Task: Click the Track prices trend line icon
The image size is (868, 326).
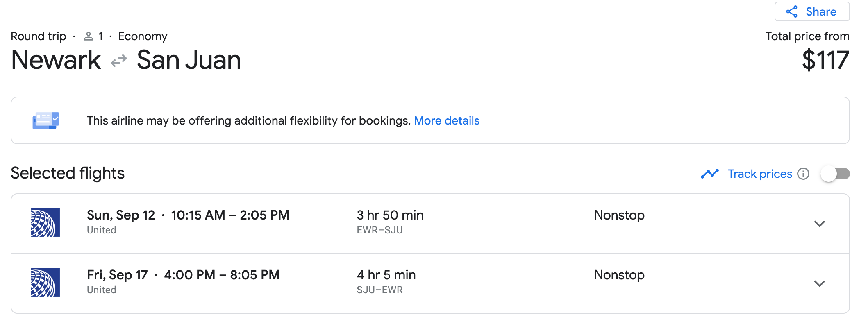Action: (710, 174)
